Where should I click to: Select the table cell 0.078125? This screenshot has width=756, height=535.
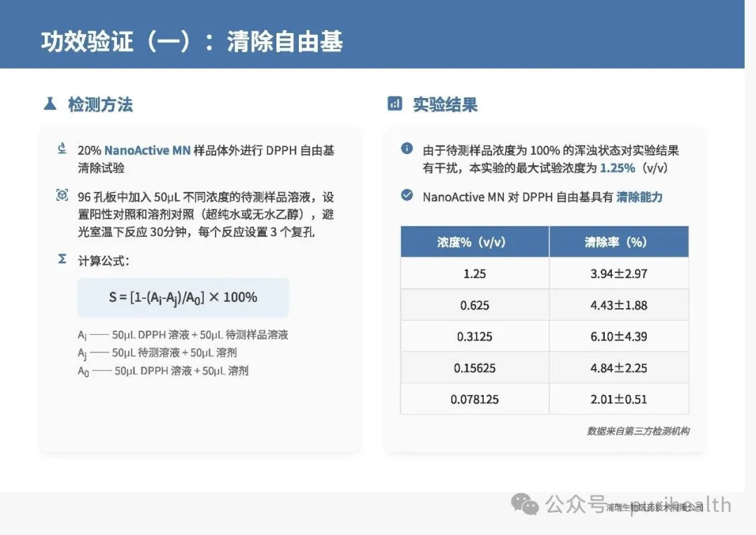(x=475, y=400)
